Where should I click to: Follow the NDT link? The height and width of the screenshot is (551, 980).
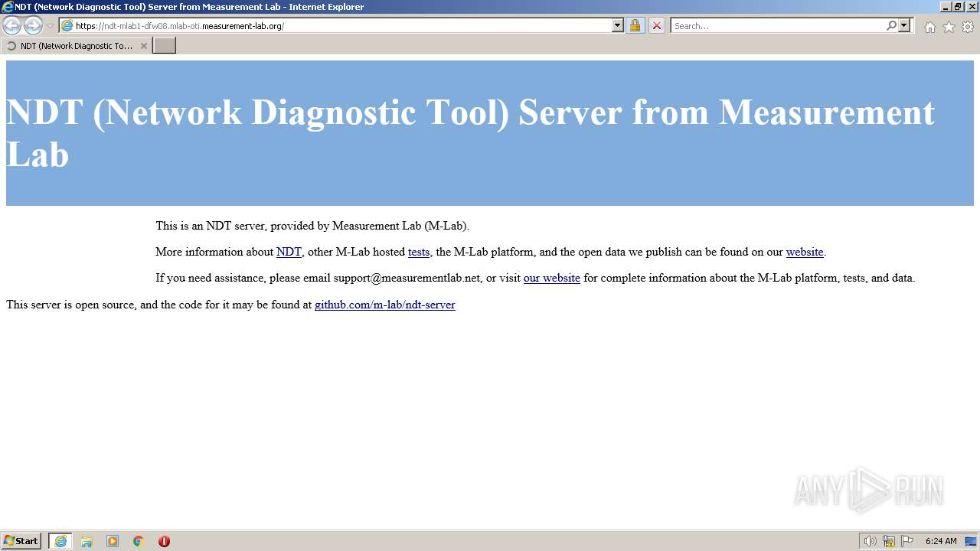[x=289, y=252]
